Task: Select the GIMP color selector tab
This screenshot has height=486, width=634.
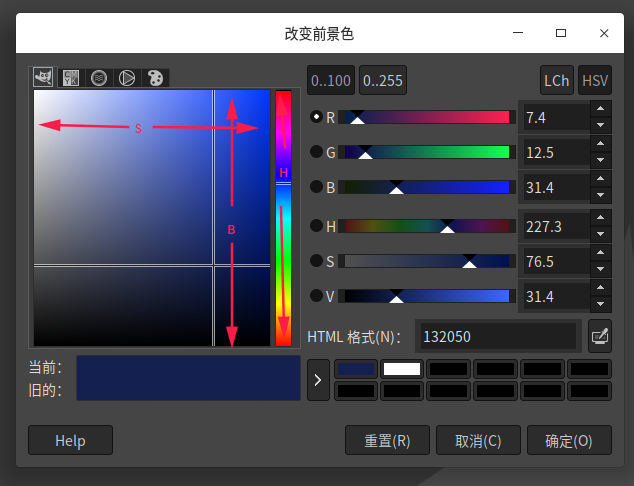Action: click(x=43, y=77)
